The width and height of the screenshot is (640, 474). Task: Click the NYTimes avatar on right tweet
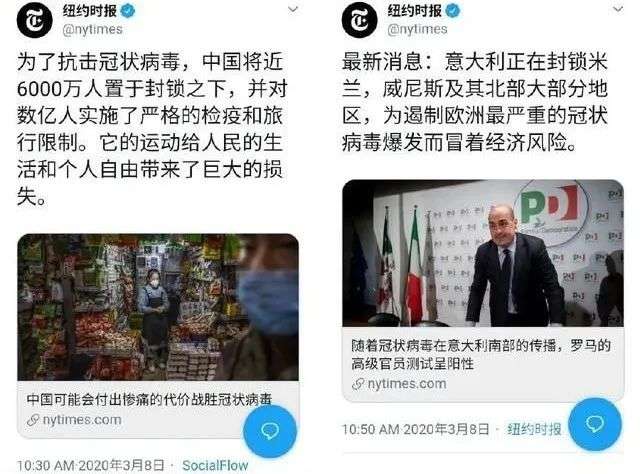(360, 20)
